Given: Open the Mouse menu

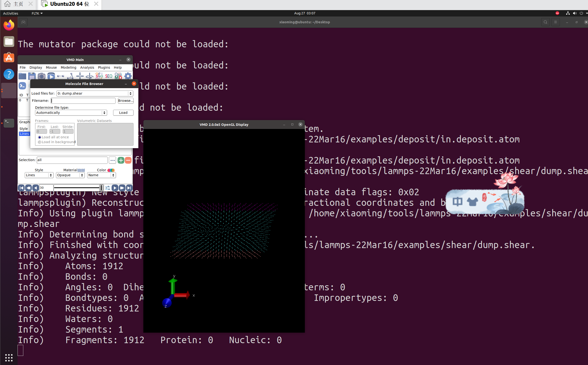Looking at the screenshot, I should 51,67.
